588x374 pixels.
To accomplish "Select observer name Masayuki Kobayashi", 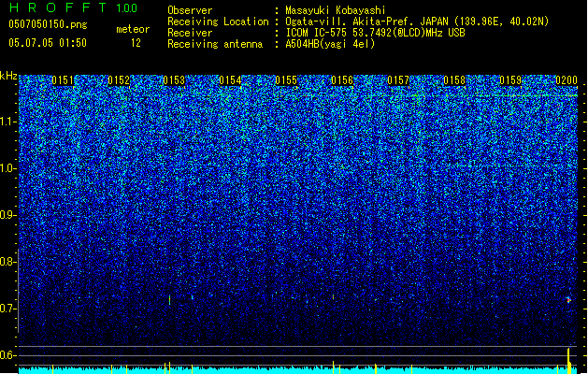I will (x=336, y=10).
